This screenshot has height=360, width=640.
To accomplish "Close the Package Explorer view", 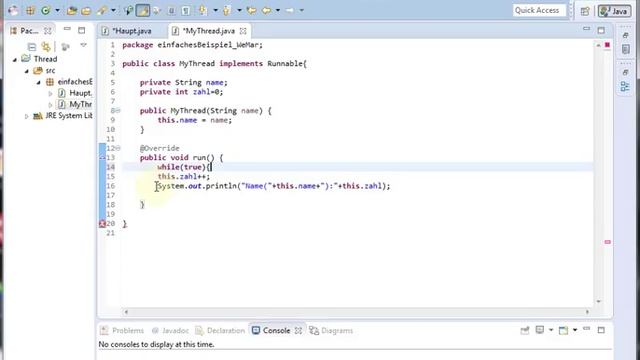I will click(48, 31).
